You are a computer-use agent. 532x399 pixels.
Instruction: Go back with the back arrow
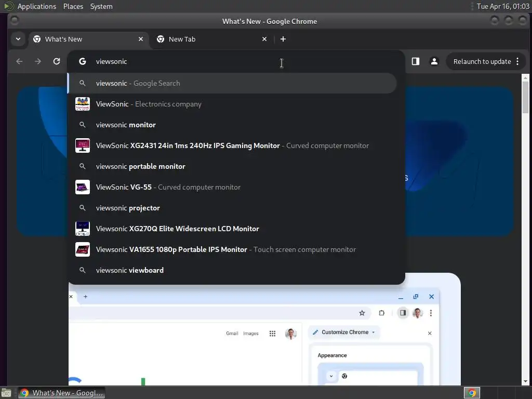19,61
